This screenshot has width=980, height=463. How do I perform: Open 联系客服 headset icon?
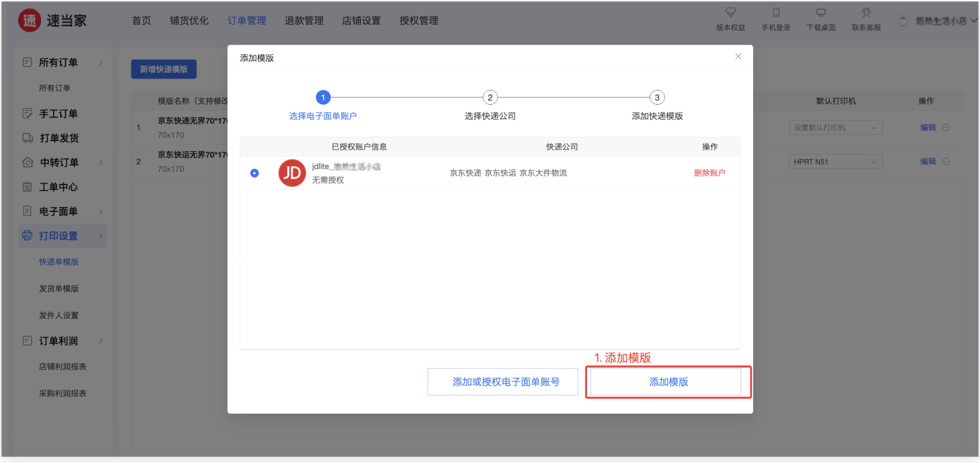tap(866, 12)
